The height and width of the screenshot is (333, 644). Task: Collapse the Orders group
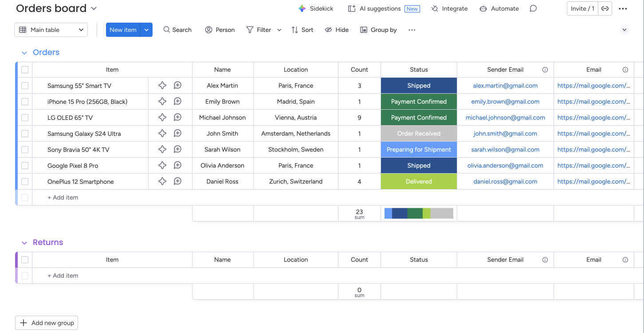click(x=24, y=52)
